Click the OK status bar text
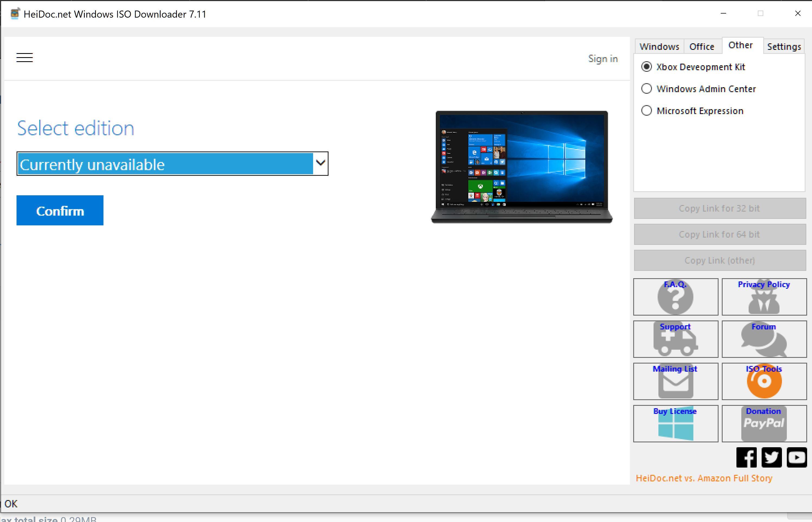This screenshot has height=522, width=812. click(11, 504)
